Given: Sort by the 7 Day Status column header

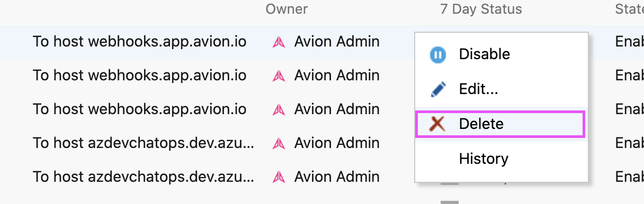Looking at the screenshot, I should click(x=481, y=9).
